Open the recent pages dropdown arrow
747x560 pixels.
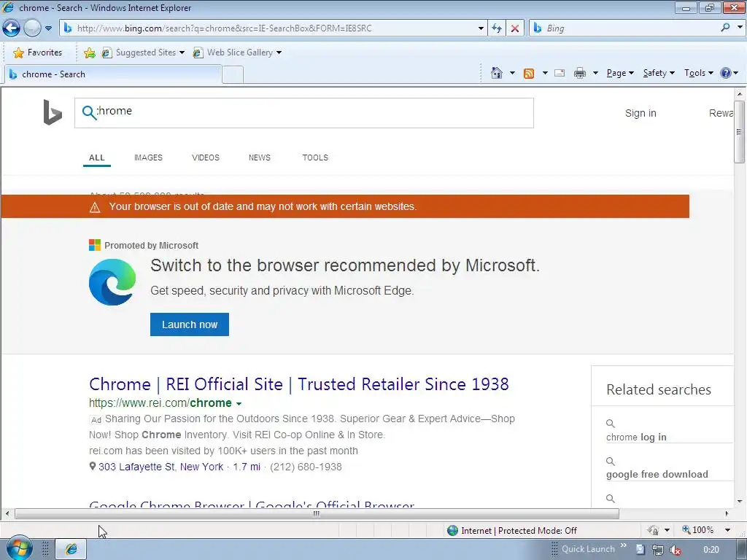coord(48,28)
